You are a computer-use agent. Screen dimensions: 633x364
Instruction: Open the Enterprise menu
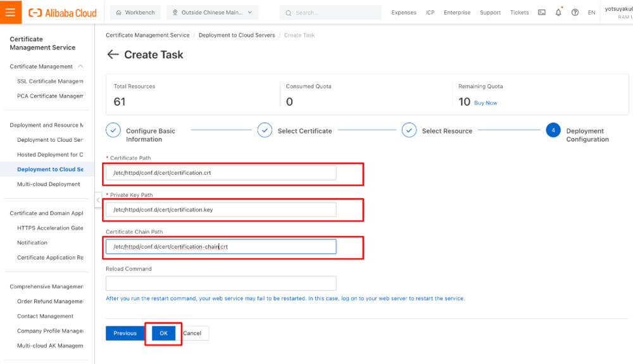(x=457, y=13)
